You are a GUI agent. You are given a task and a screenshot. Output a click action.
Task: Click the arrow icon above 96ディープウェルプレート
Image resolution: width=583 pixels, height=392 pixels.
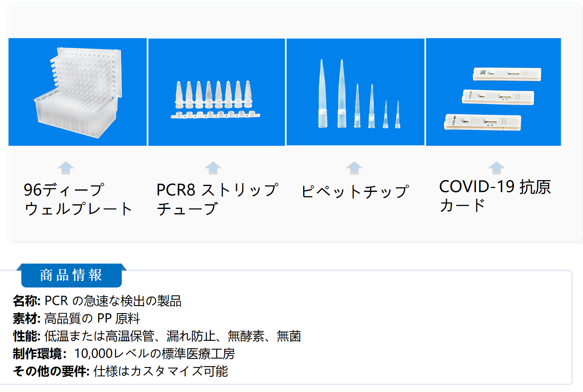66,168
